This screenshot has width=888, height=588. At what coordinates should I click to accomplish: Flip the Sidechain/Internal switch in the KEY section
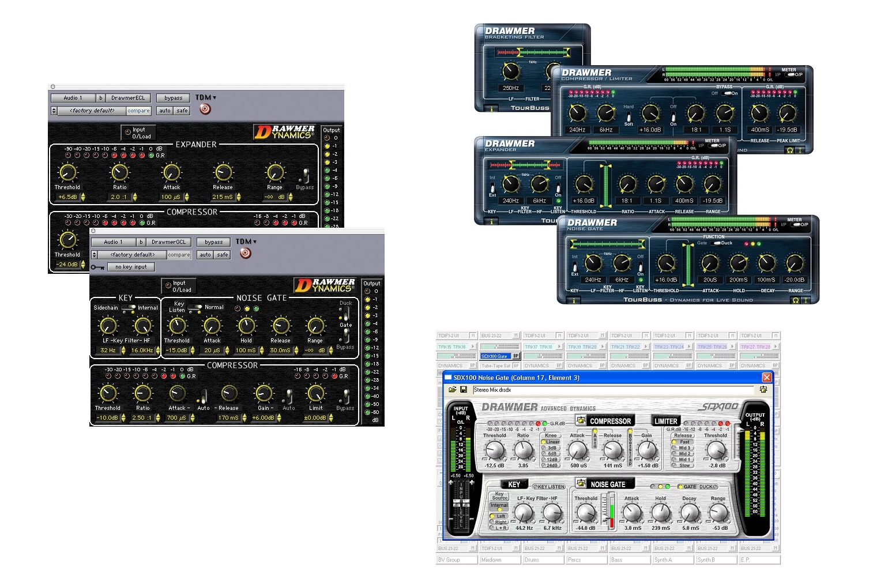(x=129, y=307)
